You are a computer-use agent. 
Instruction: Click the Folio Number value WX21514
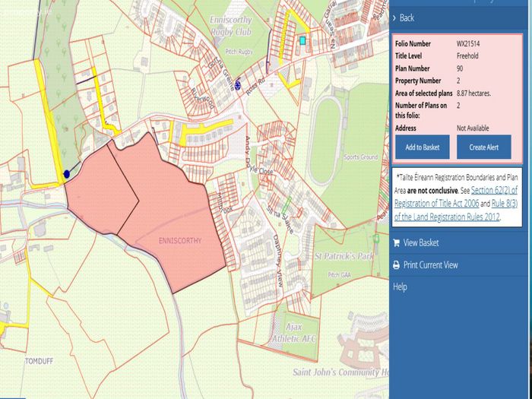coord(468,44)
